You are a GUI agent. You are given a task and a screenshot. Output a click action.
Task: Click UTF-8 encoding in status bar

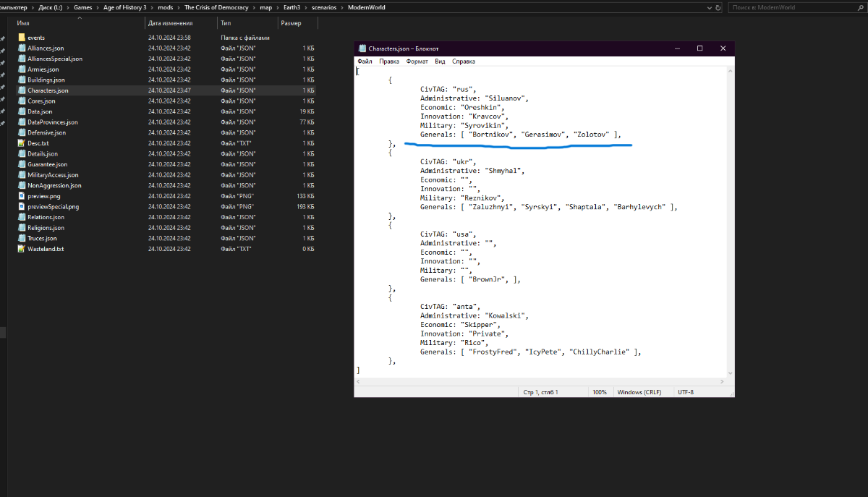(686, 391)
